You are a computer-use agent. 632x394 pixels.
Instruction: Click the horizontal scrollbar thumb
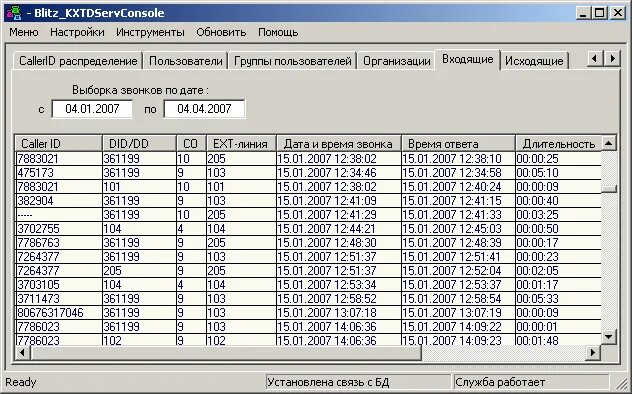coord(226,353)
